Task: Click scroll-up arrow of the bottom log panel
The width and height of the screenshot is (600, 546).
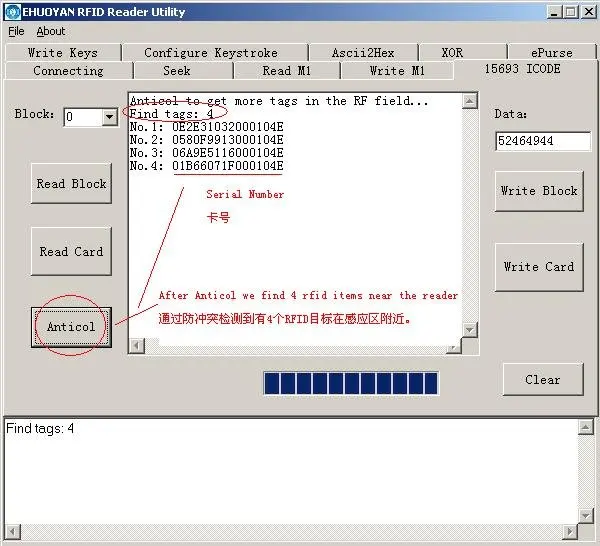Action: 585,427
